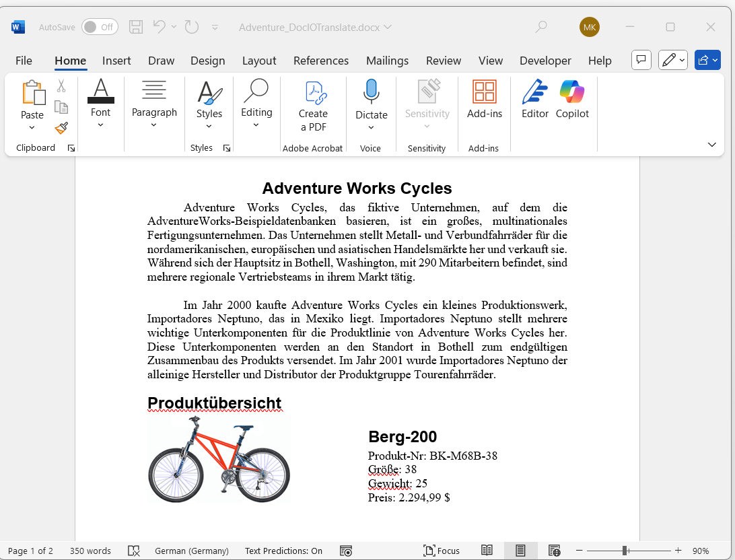Open the Insert tab
The height and width of the screenshot is (560, 735).
tap(116, 61)
